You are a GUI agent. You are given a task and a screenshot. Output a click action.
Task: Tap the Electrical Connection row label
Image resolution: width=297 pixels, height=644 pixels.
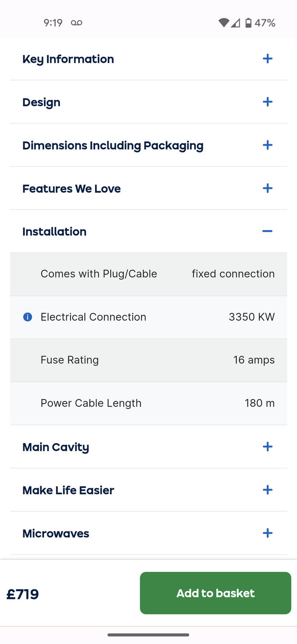[93, 317]
